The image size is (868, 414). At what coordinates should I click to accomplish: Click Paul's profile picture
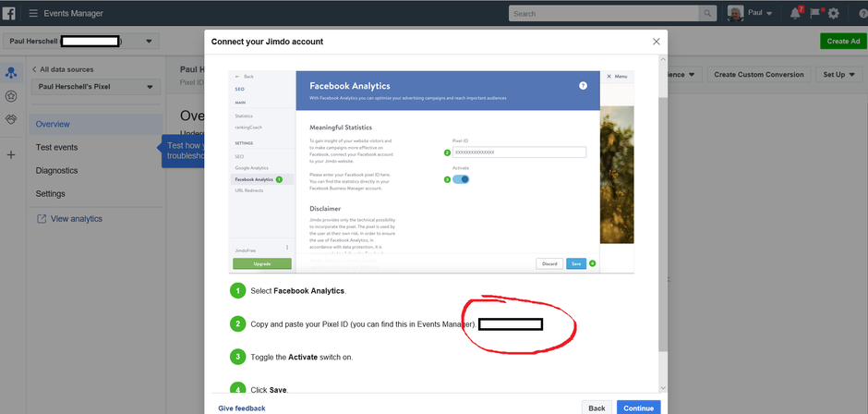pyautogui.click(x=735, y=13)
